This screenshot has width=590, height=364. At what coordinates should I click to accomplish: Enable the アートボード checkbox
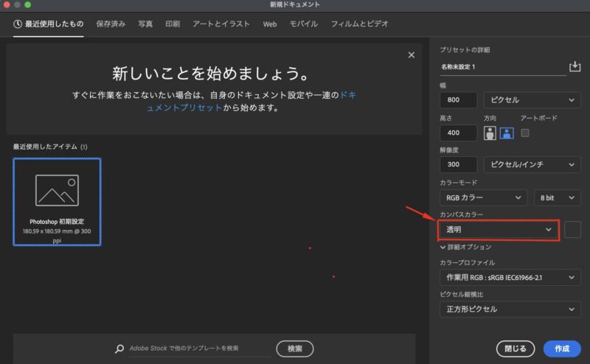pyautogui.click(x=525, y=133)
